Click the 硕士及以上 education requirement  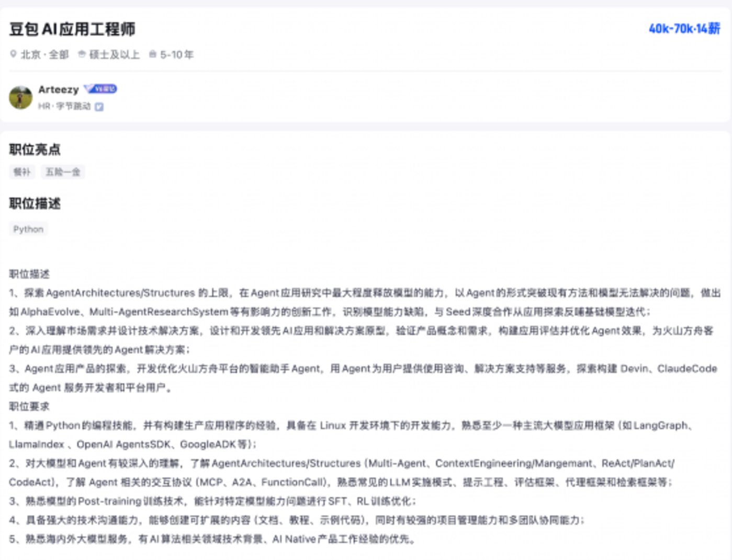pos(114,54)
